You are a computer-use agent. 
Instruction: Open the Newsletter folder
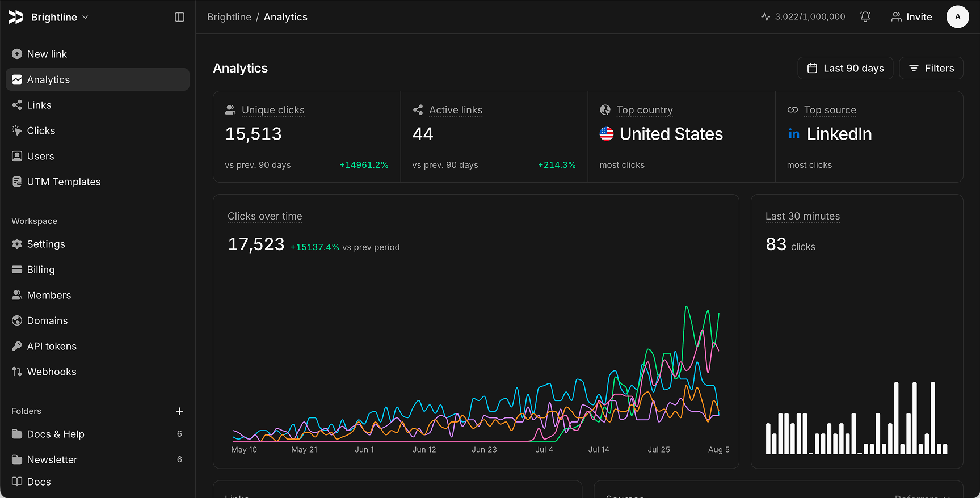[x=98, y=459]
